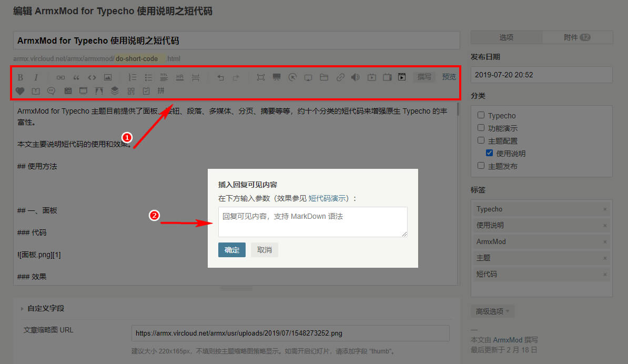Apply italic formatting from toolbar
The height and width of the screenshot is (364, 628).
tap(36, 77)
